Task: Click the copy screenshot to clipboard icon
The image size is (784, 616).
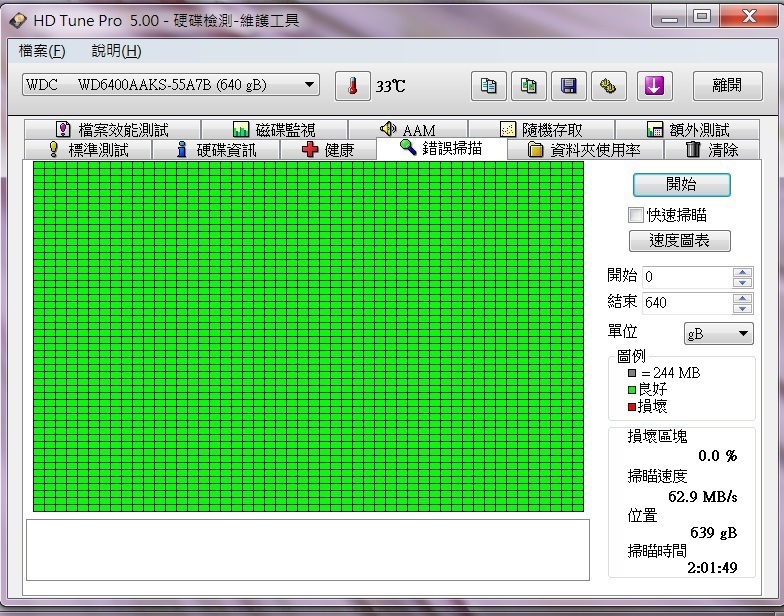Action: pyautogui.click(x=528, y=86)
